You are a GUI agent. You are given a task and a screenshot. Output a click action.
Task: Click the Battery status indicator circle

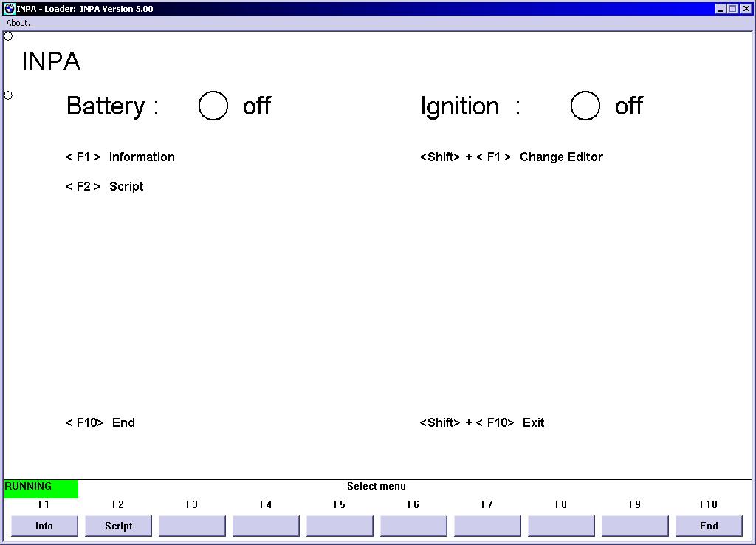point(213,106)
